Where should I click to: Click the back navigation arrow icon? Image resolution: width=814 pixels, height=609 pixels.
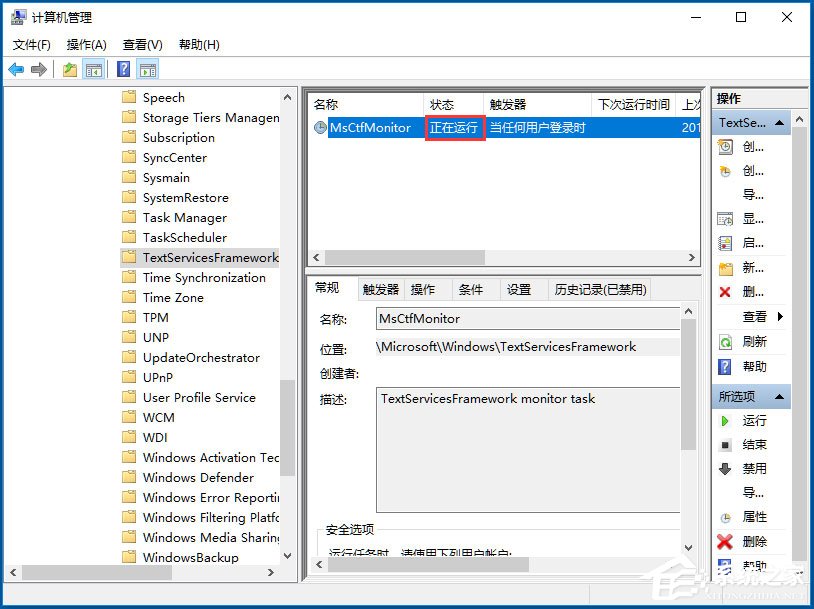[x=14, y=68]
